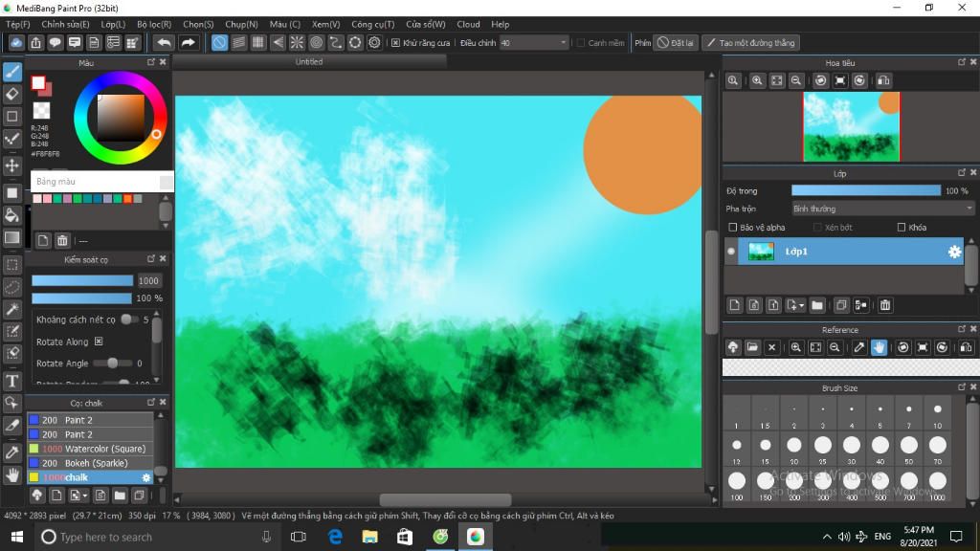This screenshot has width=980, height=551.
Task: Toggle the Khử răng cưa checkbox
Action: click(x=395, y=42)
